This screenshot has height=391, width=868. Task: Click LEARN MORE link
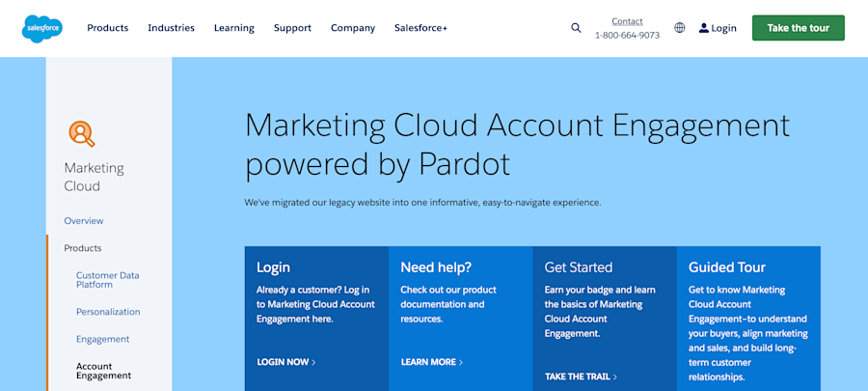(x=428, y=362)
